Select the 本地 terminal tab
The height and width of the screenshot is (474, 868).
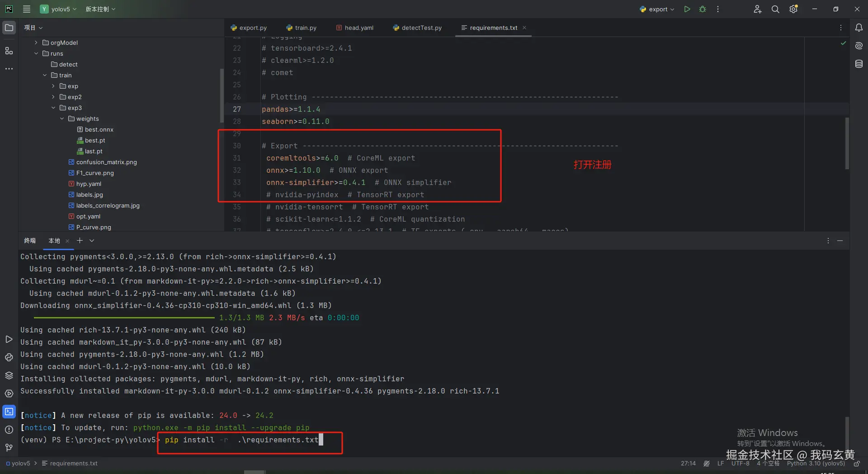click(54, 241)
